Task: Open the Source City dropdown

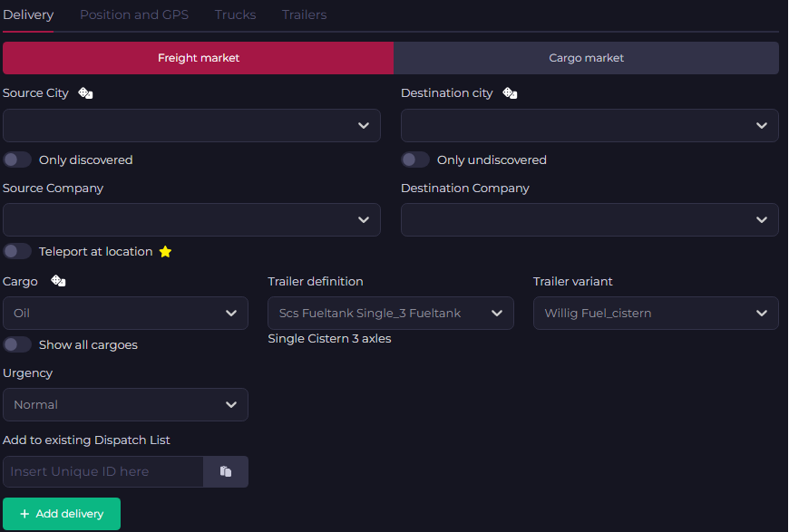Action: 191,126
